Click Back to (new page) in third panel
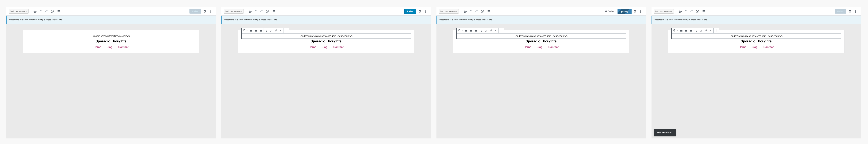The image size is (868, 144). (449, 12)
